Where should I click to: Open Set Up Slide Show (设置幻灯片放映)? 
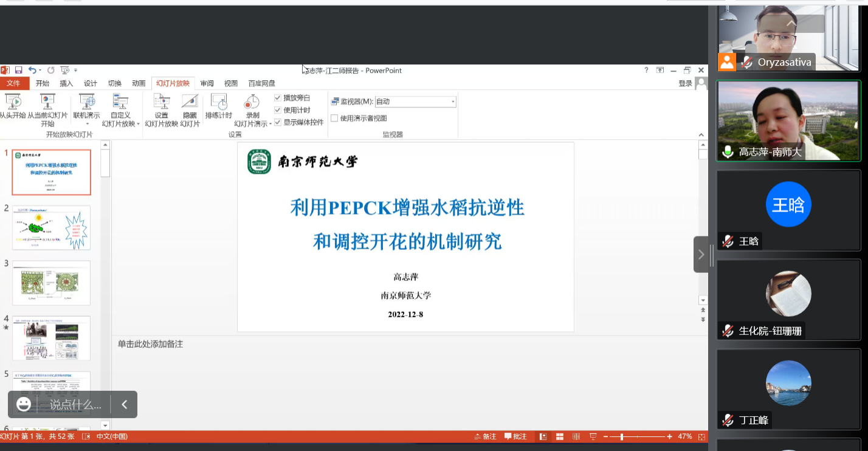(161, 110)
